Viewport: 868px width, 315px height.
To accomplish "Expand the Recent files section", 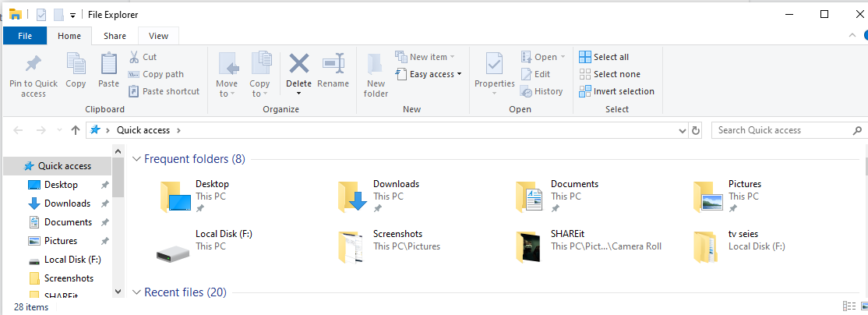I will (x=136, y=292).
